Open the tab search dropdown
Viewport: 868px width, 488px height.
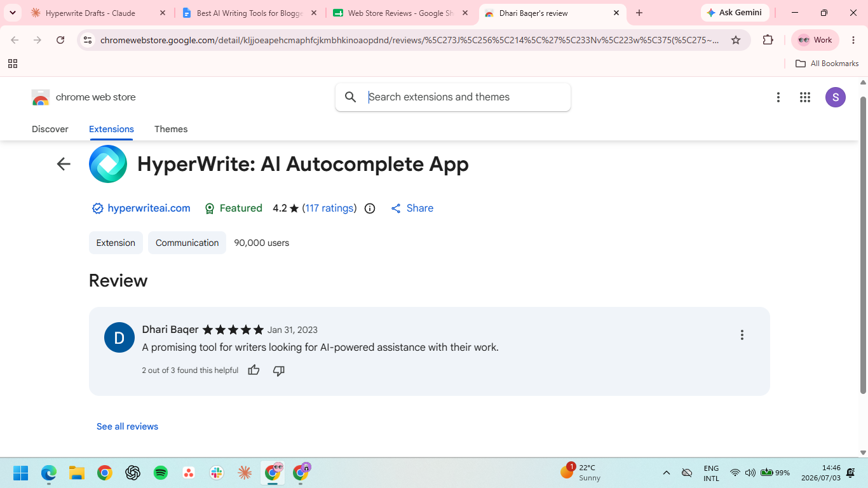point(12,13)
